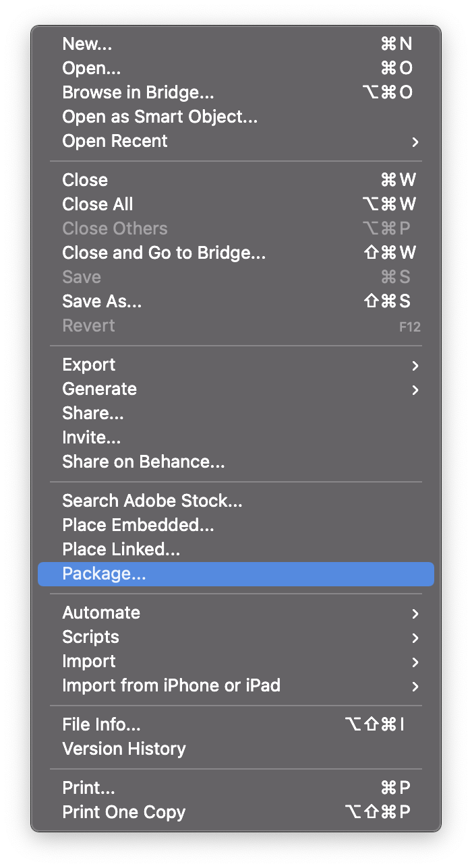The width and height of the screenshot is (472, 868).
Task: Click the Share... menu item
Action: (93, 413)
